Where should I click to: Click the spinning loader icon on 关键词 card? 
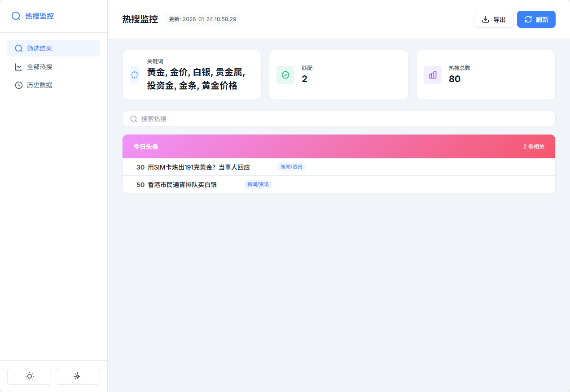135,75
